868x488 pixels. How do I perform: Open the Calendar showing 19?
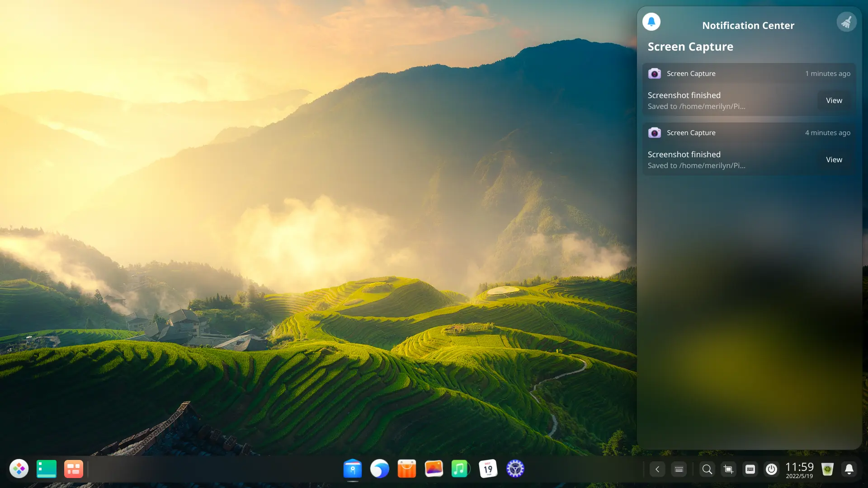click(488, 469)
